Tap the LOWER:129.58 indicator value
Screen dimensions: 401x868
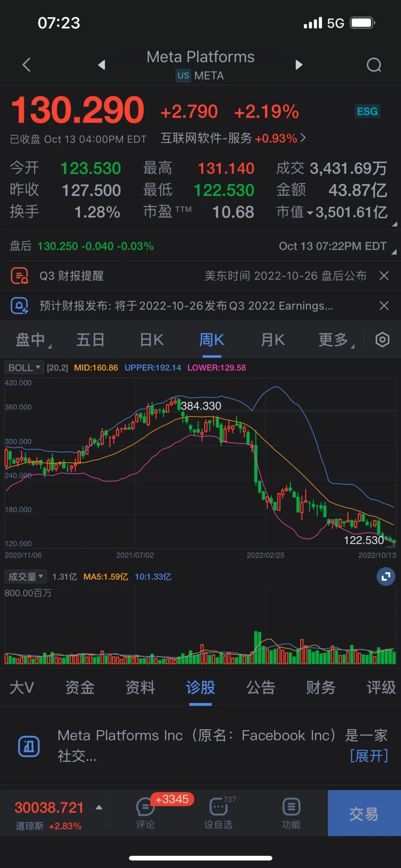tap(217, 368)
